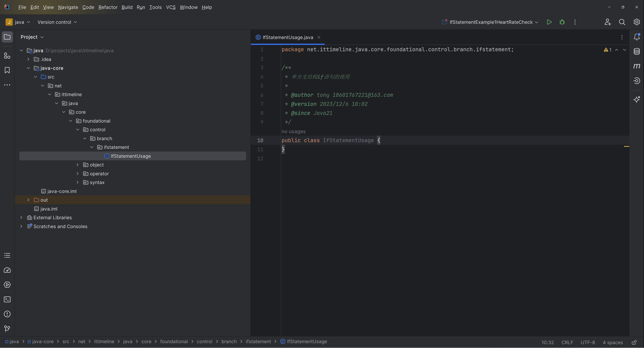Show more tool windows ellipsis
644x348 pixels.
[x=7, y=85]
